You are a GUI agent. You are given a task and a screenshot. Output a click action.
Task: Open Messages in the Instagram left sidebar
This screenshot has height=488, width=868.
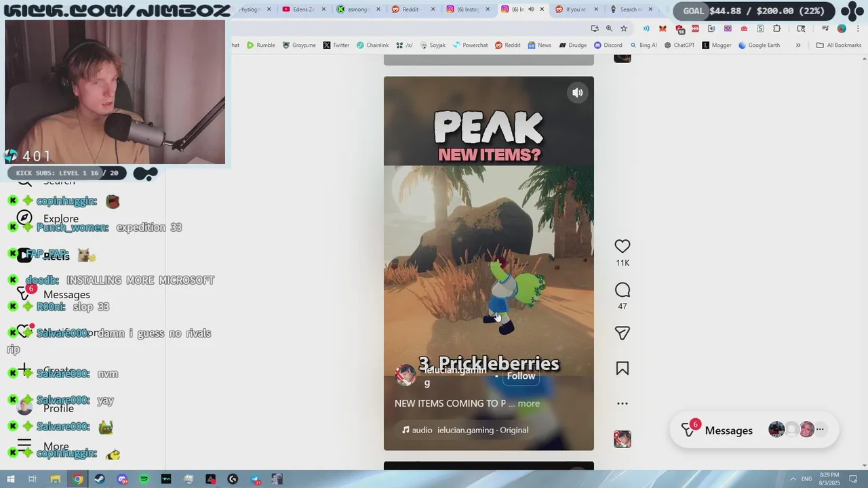point(54,294)
